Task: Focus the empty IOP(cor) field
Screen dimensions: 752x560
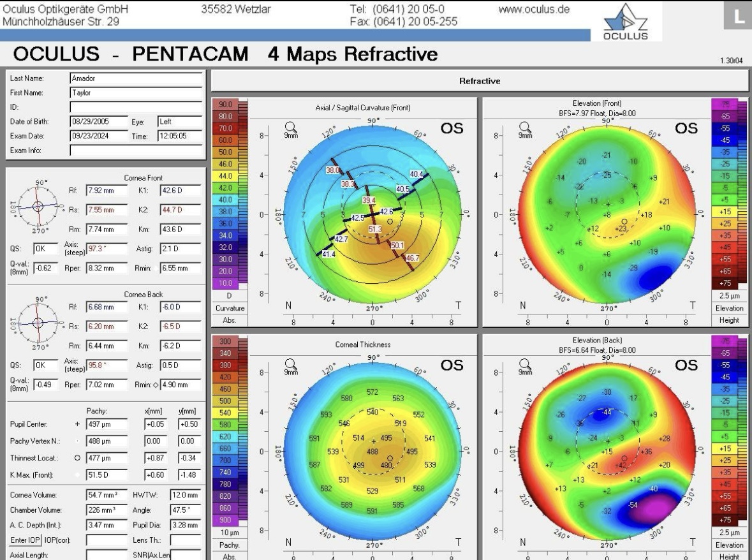Action: tap(107, 540)
